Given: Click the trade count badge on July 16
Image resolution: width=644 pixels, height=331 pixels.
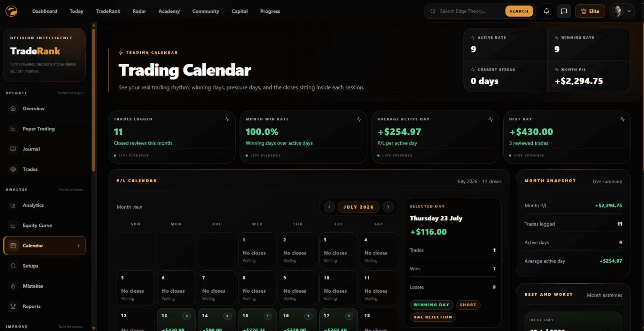Looking at the screenshot, I should pyautogui.click(x=308, y=316).
